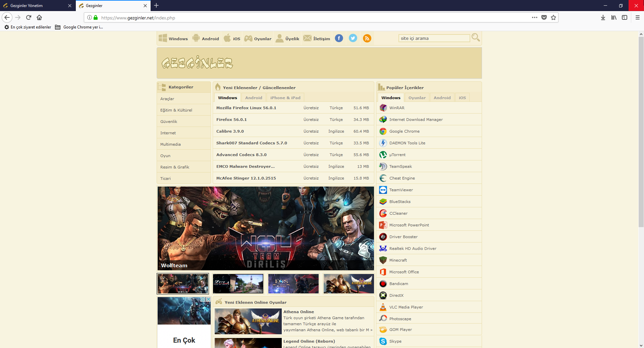Open the Güvenlik category

click(x=183, y=122)
